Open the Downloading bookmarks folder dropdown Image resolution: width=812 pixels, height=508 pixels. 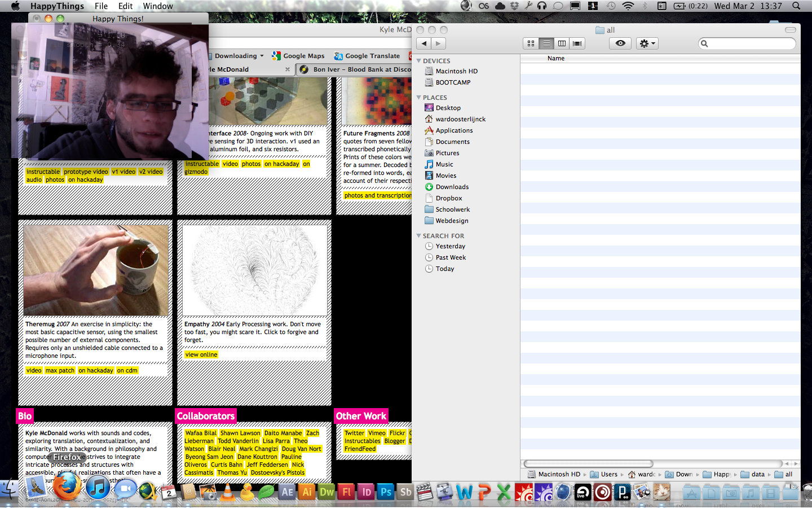239,56
